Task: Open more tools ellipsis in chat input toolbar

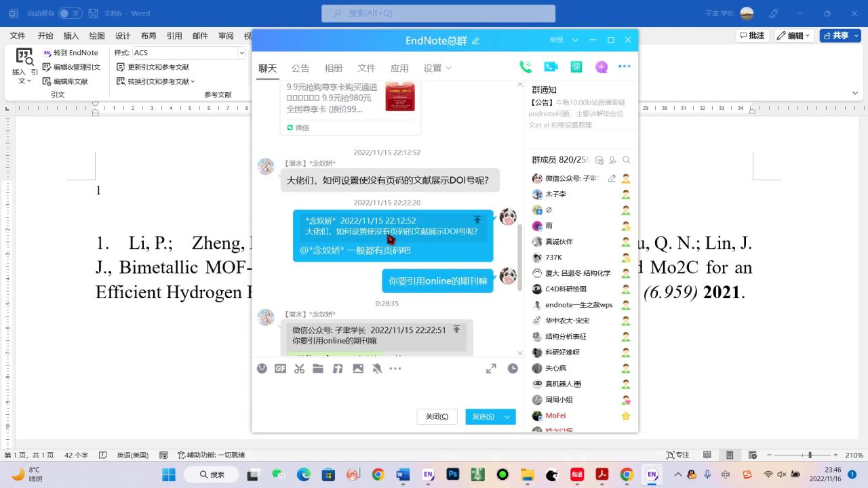Action: point(395,369)
